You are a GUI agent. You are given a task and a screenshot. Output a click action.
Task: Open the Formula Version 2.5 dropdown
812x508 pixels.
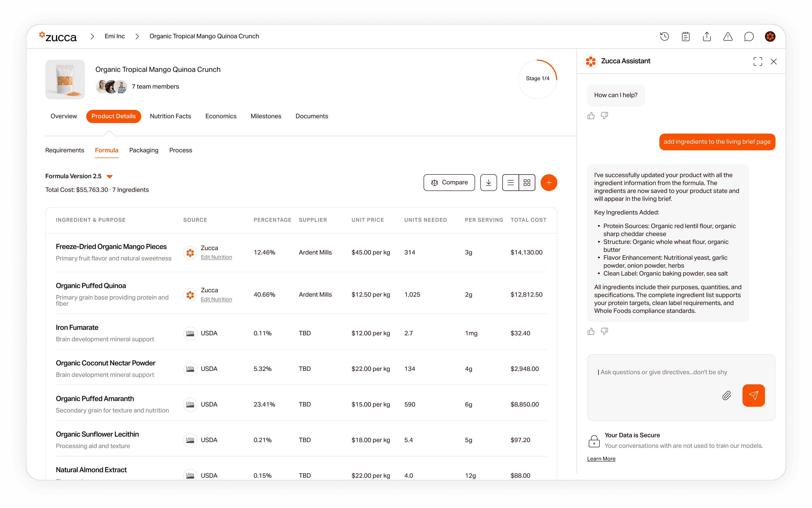[110, 176]
